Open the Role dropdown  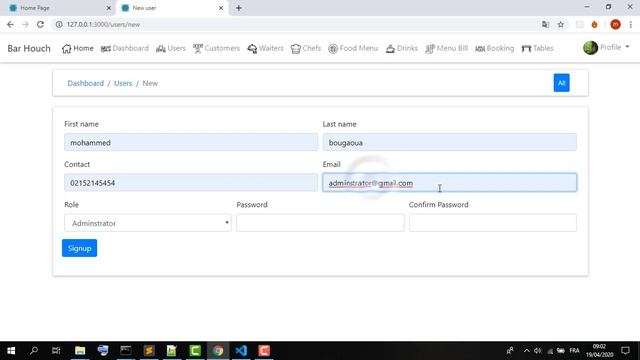click(x=148, y=223)
